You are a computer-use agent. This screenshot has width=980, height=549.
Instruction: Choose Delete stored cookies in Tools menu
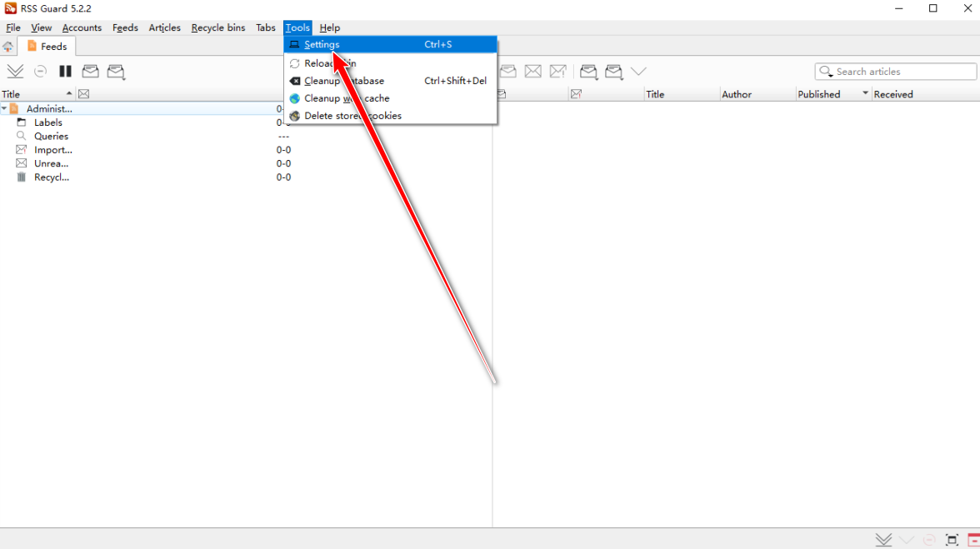click(x=391, y=116)
